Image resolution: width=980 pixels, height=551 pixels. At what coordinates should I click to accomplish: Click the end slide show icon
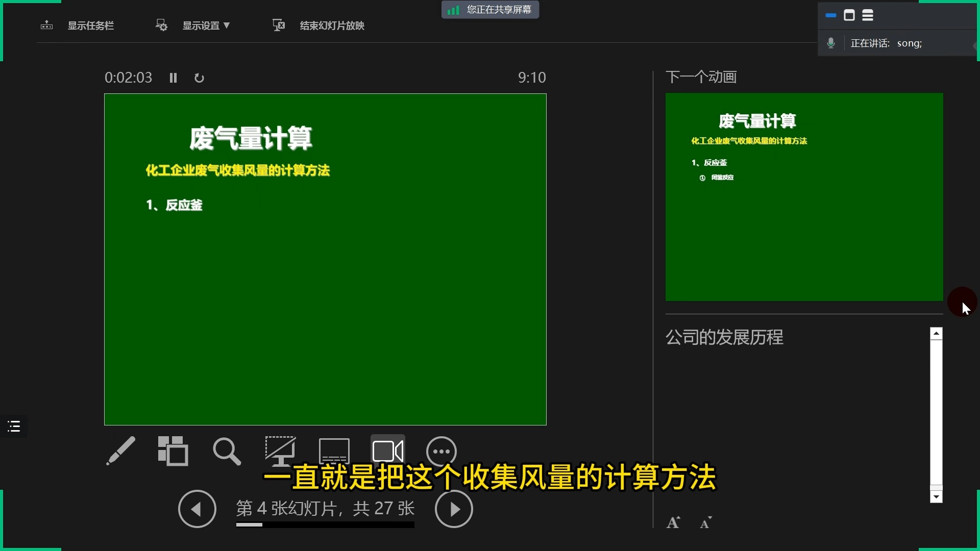279,25
